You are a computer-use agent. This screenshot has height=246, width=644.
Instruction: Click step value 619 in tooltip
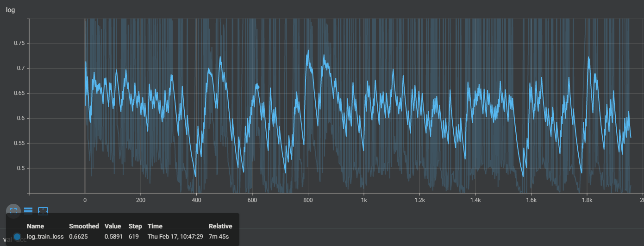pos(134,237)
